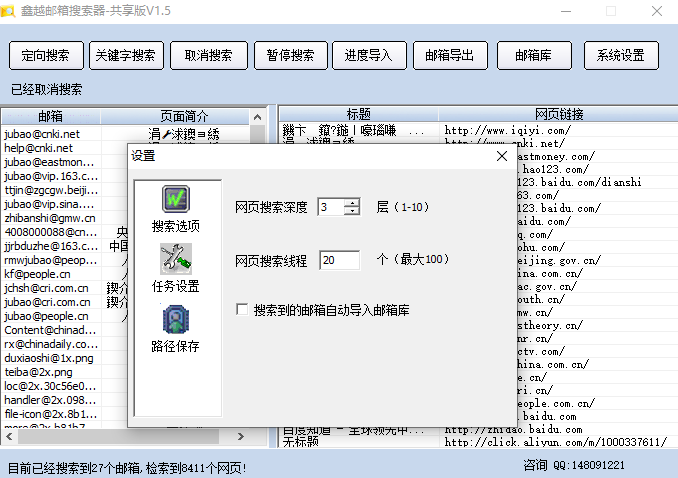
Task: Decrease the 网页搜索深度 spinner value
Action: (x=352, y=211)
